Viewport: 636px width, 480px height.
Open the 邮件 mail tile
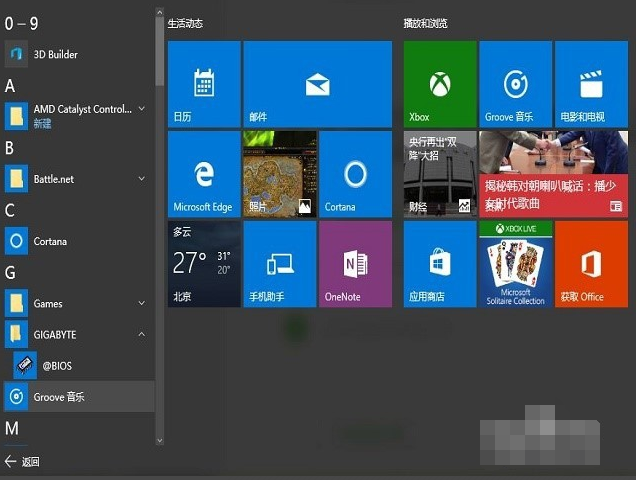point(317,84)
